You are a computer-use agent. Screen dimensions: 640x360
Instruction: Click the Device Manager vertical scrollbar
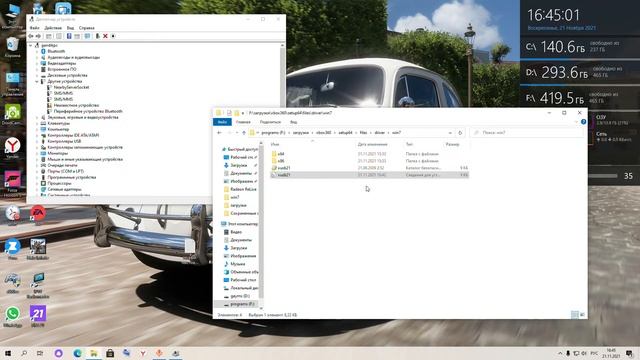pyautogui.click(x=282, y=120)
